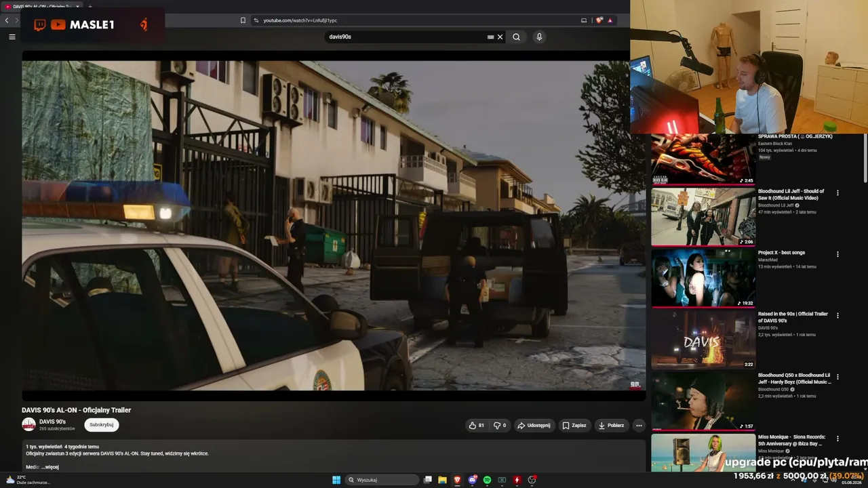This screenshot has height=488, width=868.
Task: Subscribe to DAVIS 90's with Subskrybuj
Action: (102, 425)
